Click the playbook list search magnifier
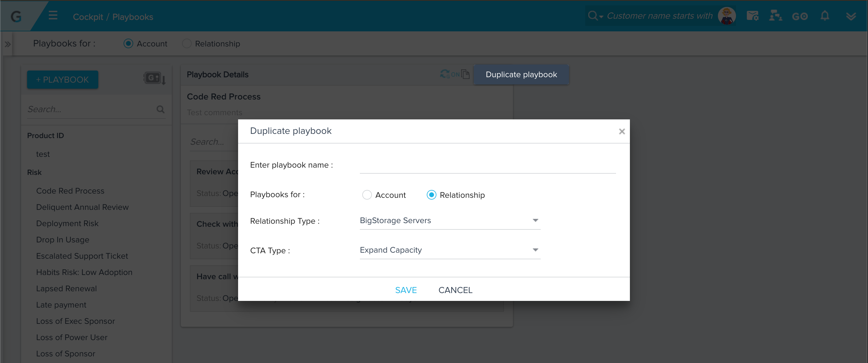Screen dimensions: 868x363 point(160,109)
